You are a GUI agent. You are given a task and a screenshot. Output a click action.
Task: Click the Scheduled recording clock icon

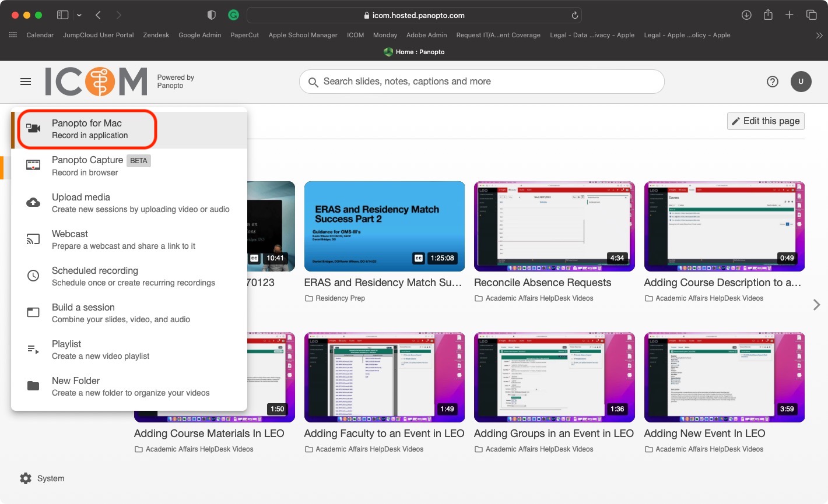(34, 276)
